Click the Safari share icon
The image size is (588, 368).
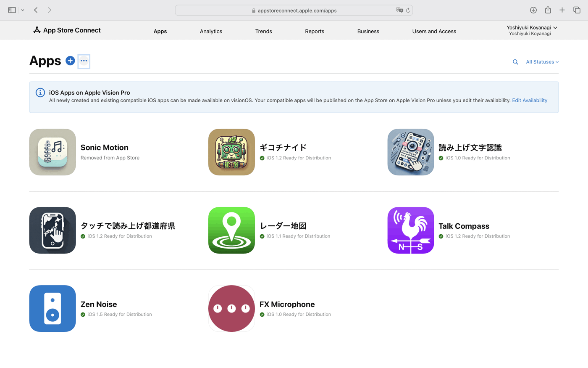coord(548,10)
